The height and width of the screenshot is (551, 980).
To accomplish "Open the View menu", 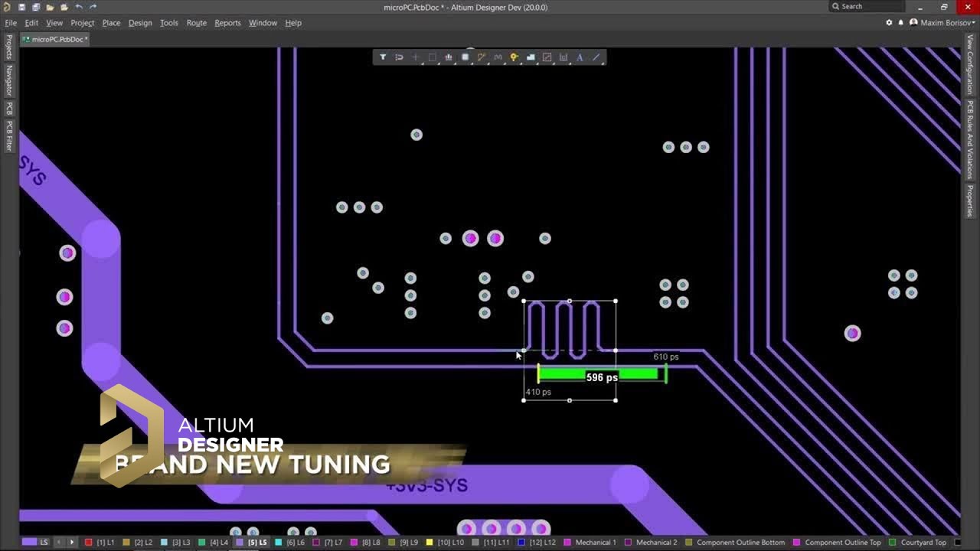I will 54,23.
